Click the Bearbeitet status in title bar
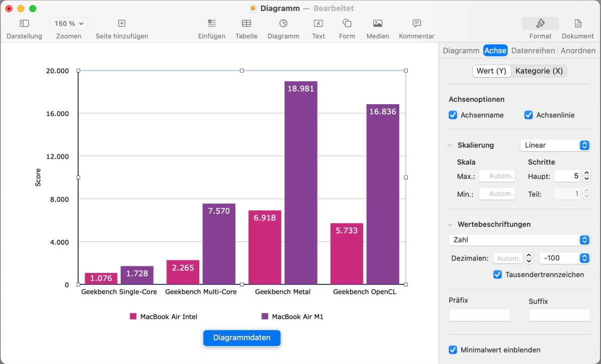The width and height of the screenshot is (601, 364). [x=334, y=9]
